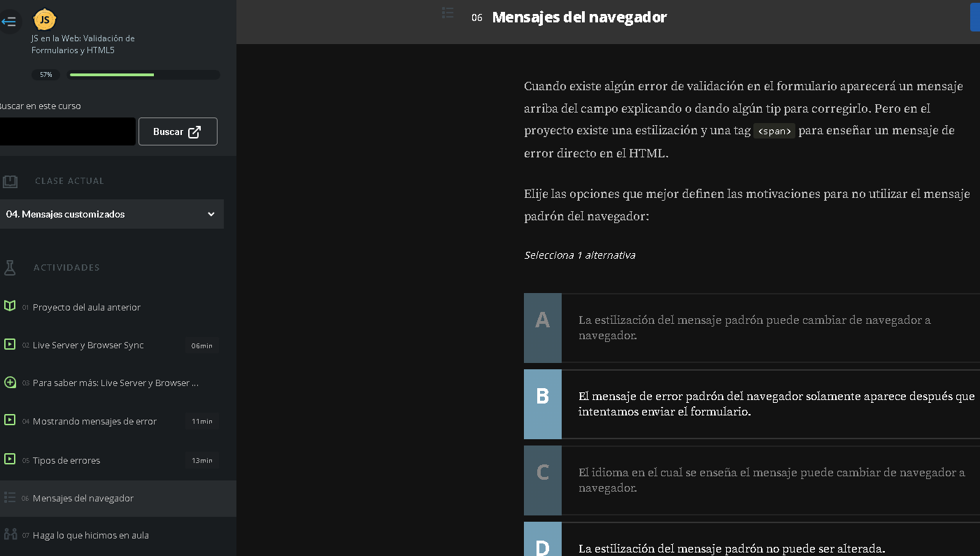Click the 57% progress badge

click(x=45, y=74)
